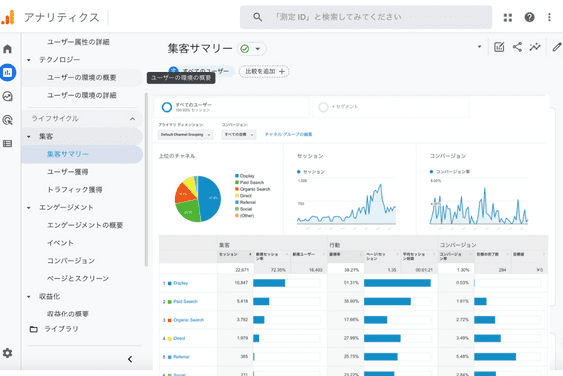Screen dimensions: 563x376
Task: Open エンゲージメントの概要 report
Action: click(x=85, y=225)
